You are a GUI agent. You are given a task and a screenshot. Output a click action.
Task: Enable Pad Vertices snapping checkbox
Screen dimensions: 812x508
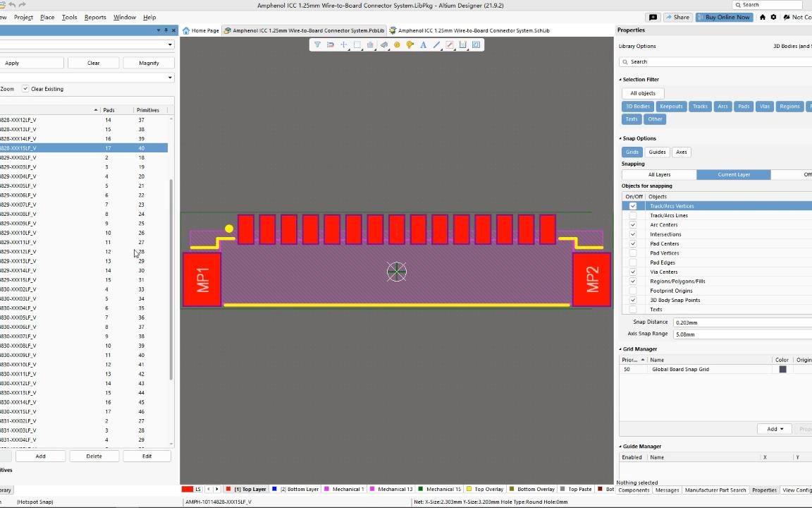[x=633, y=253]
